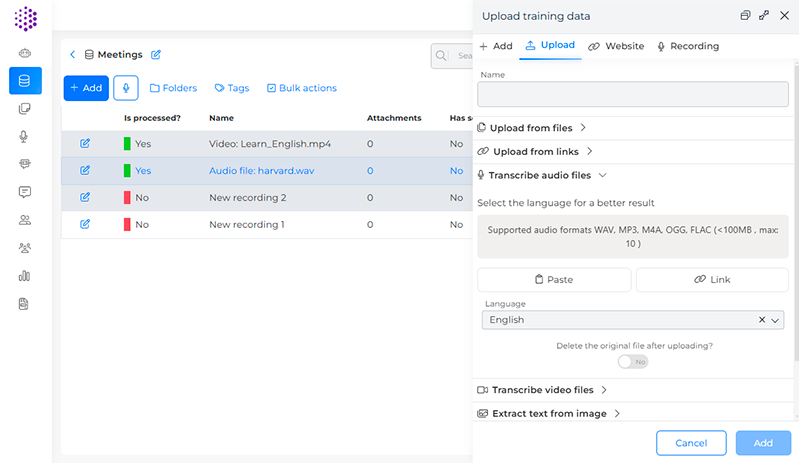Screen dimensions: 800x464
Task: Click the Name input field
Action: pos(633,94)
